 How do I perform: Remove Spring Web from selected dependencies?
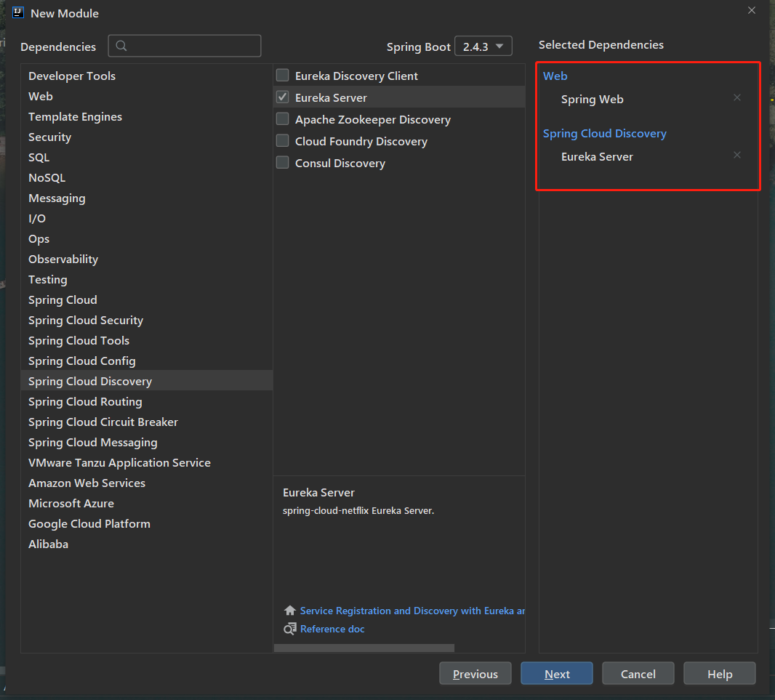737,97
